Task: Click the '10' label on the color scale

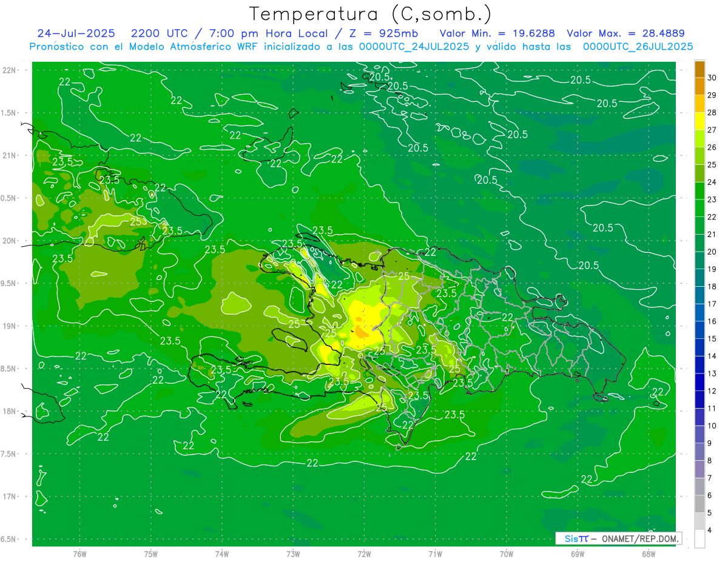Action: [712, 426]
